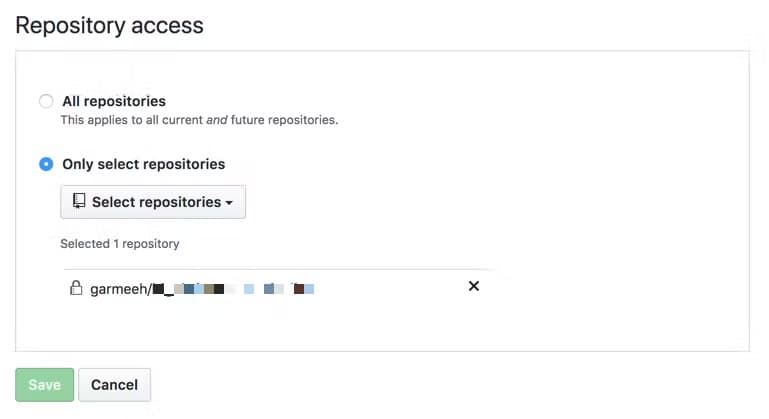Click the "Only select repositories" label text
This screenshot has height=419, width=769.
coord(143,164)
